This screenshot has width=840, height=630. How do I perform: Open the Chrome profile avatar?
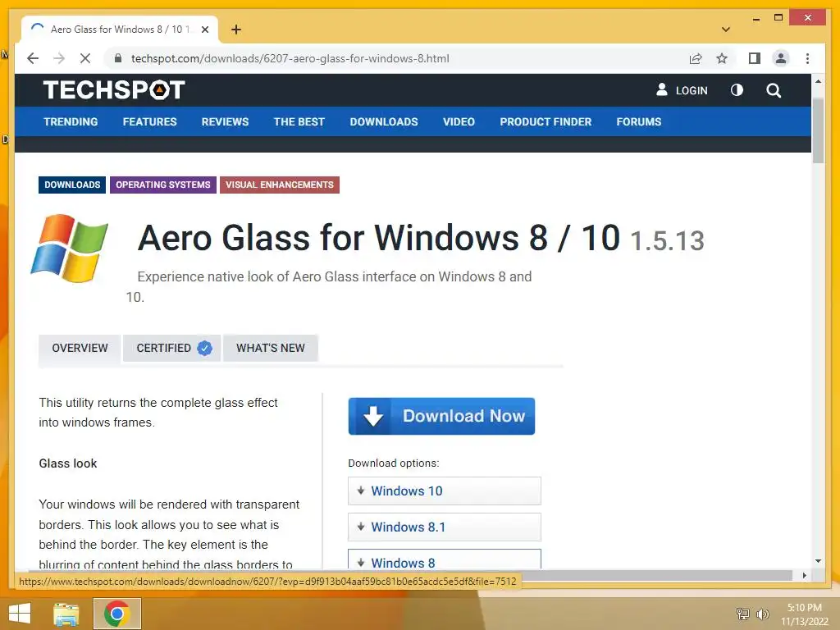click(781, 58)
